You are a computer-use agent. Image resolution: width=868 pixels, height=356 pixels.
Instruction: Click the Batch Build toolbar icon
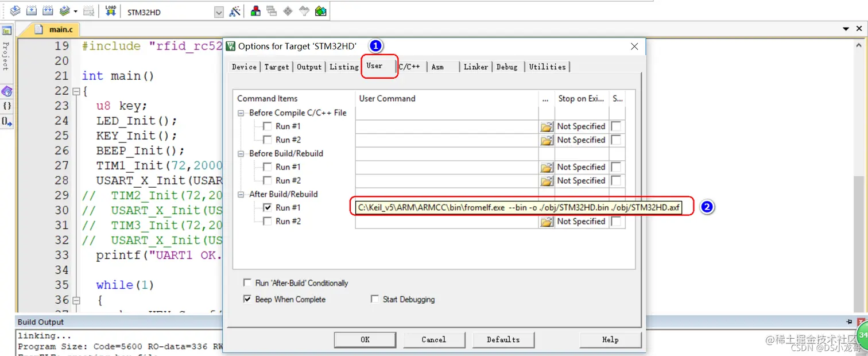pos(65,11)
